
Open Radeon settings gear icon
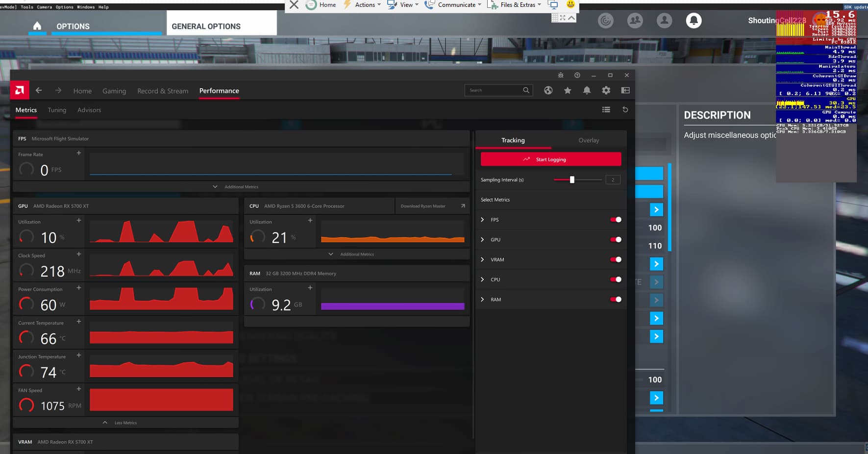click(x=606, y=90)
